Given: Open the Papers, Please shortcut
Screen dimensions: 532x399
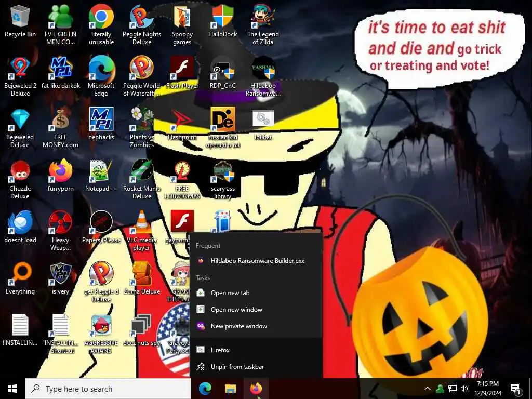Looking at the screenshot, I should point(101,227).
